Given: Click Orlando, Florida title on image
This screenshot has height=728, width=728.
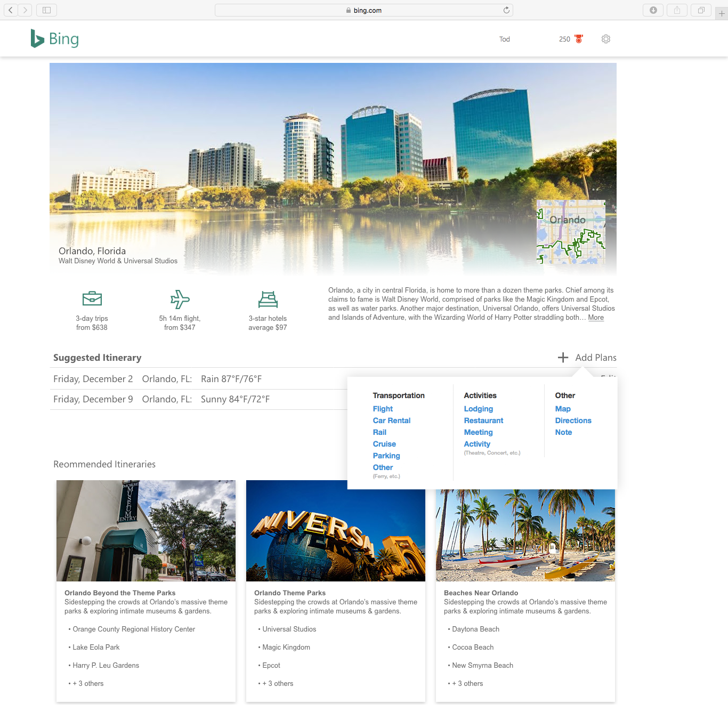Looking at the screenshot, I should coord(92,251).
